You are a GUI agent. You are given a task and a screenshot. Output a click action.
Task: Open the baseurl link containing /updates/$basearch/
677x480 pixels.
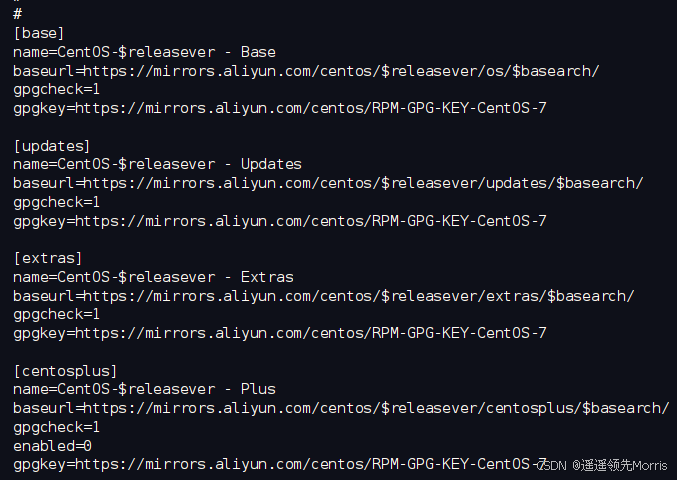[363, 183]
